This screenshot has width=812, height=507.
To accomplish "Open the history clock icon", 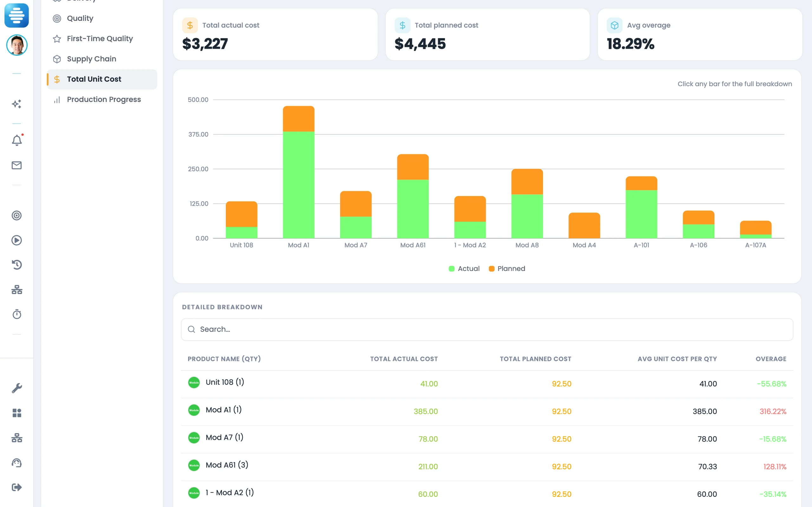I will coord(17,265).
